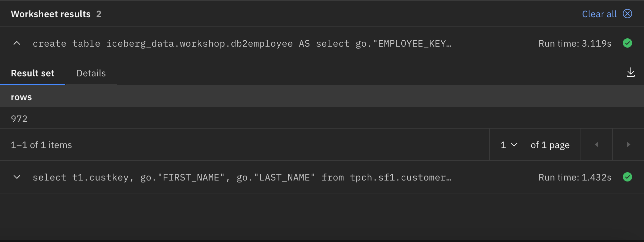Click the Clear all circled X icon

(x=627, y=14)
